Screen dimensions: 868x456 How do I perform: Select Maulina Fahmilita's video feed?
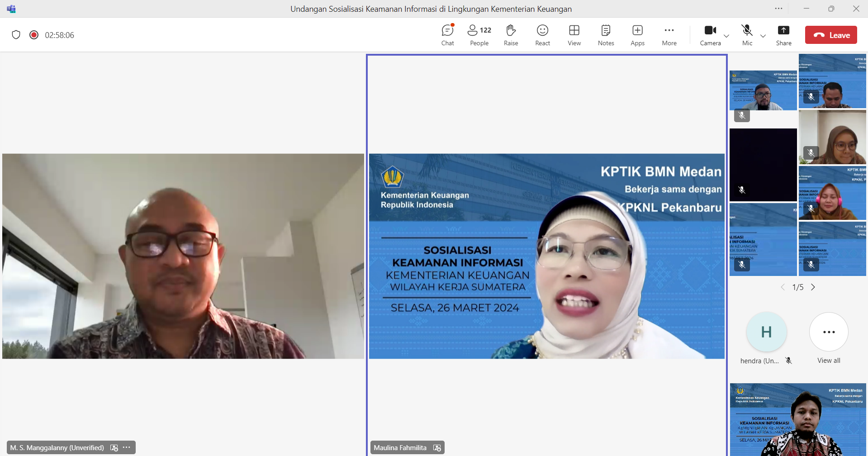pyautogui.click(x=547, y=256)
